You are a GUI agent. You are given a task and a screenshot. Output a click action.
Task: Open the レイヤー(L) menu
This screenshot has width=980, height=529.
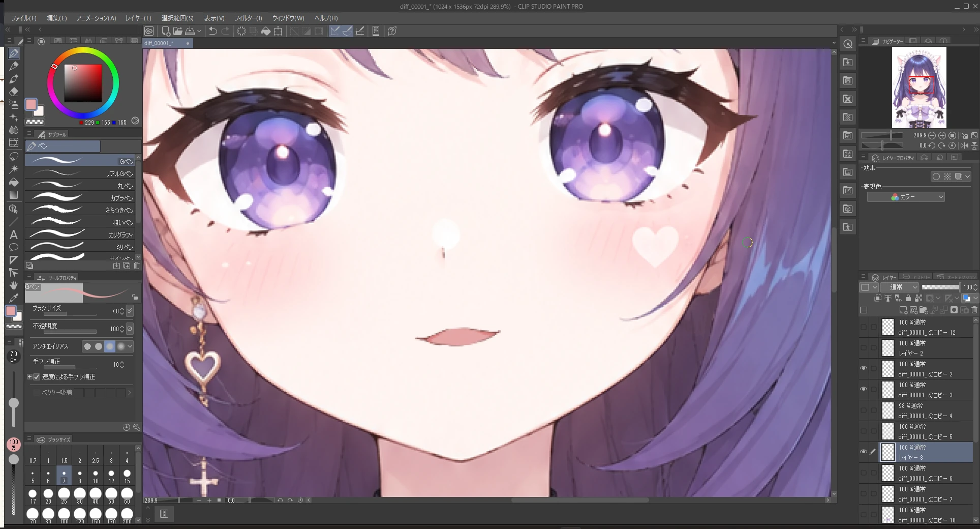click(138, 18)
